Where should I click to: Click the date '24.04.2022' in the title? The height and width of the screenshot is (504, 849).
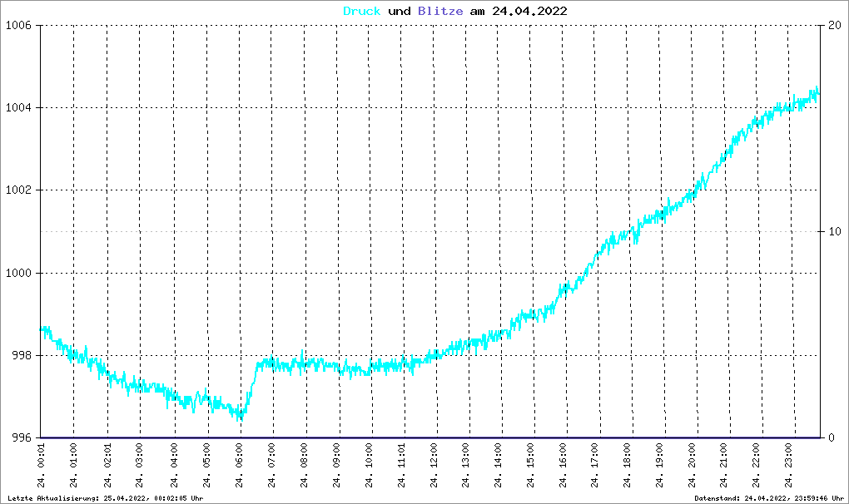(x=529, y=11)
